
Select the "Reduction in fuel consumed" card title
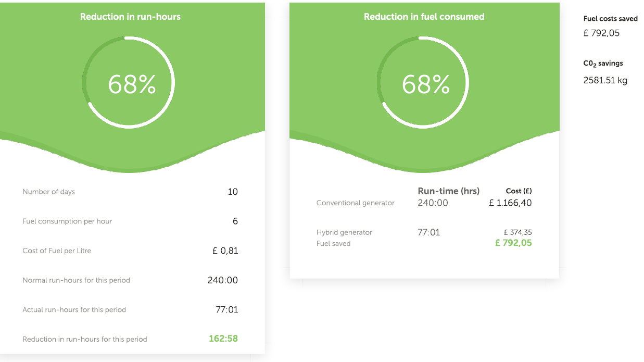pyautogui.click(x=424, y=17)
